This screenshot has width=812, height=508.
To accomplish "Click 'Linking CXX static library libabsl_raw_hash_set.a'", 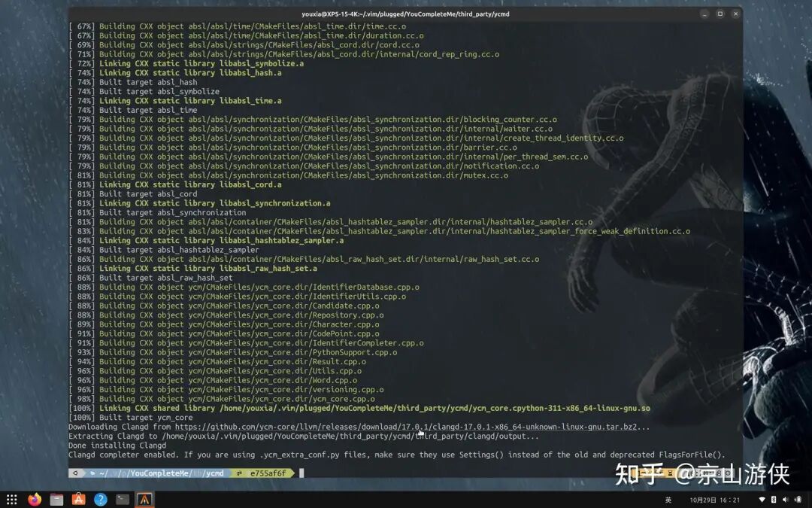I will 192,269.
